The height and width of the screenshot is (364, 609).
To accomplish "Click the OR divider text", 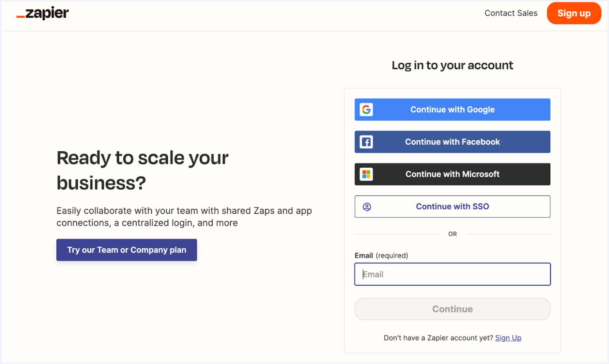I will click(x=452, y=234).
